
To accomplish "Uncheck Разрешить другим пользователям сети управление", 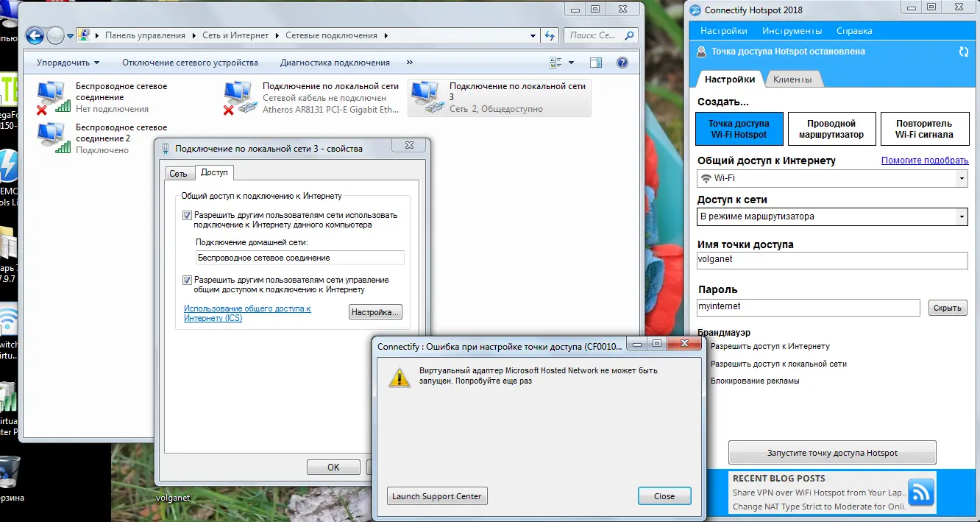I will (x=187, y=279).
